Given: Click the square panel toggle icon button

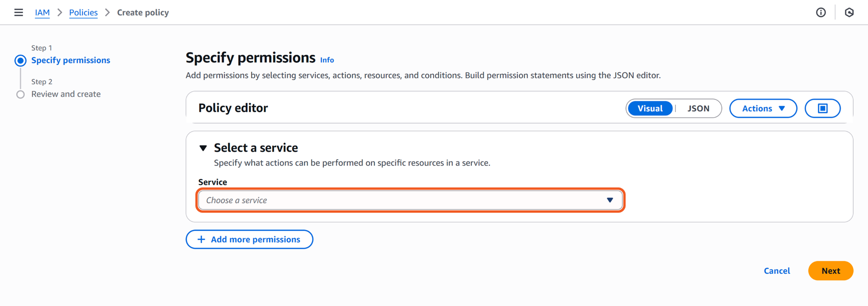Looking at the screenshot, I should [822, 108].
